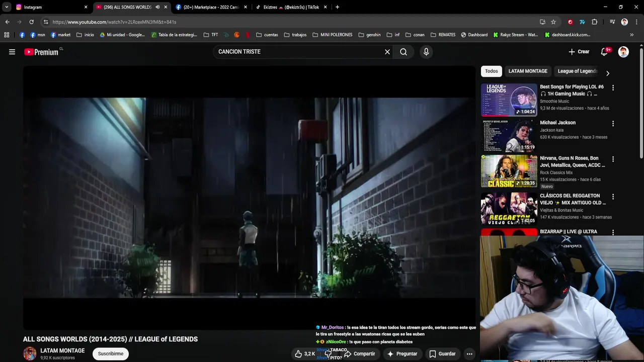Start voice search with the microphone
This screenshot has height=362, width=644.
point(426,52)
